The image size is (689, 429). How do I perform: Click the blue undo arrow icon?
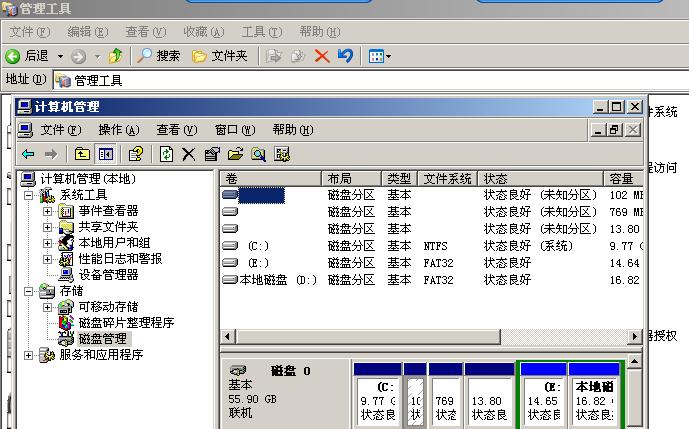pos(345,56)
